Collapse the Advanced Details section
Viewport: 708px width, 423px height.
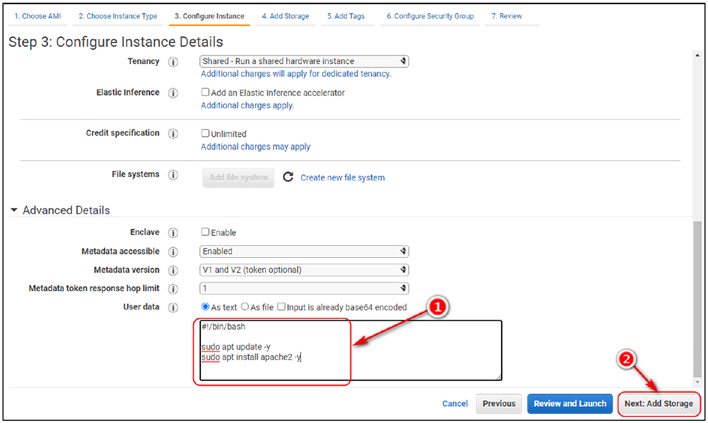click(x=14, y=210)
